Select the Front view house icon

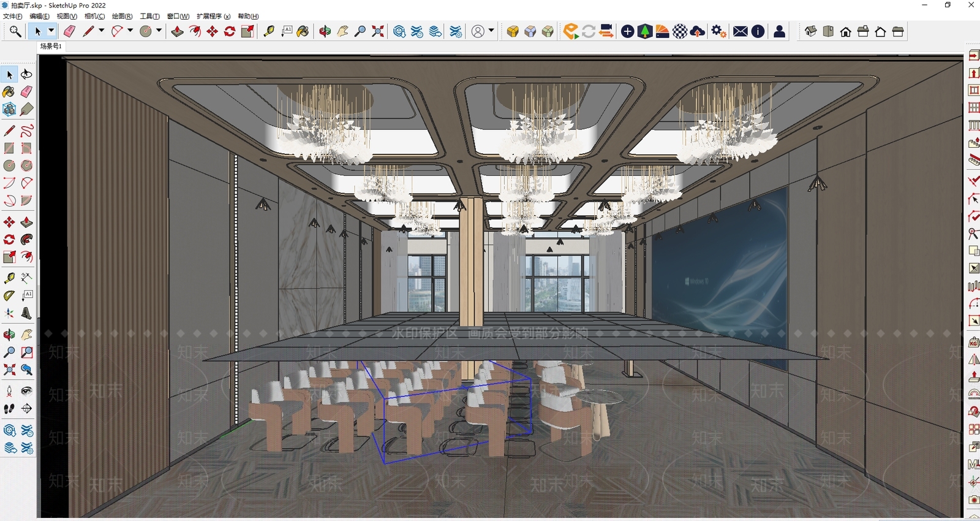pyautogui.click(x=845, y=31)
